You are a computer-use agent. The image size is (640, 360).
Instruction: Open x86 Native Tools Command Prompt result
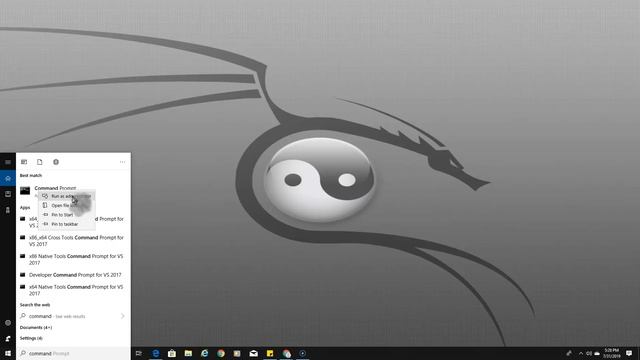tap(73, 260)
